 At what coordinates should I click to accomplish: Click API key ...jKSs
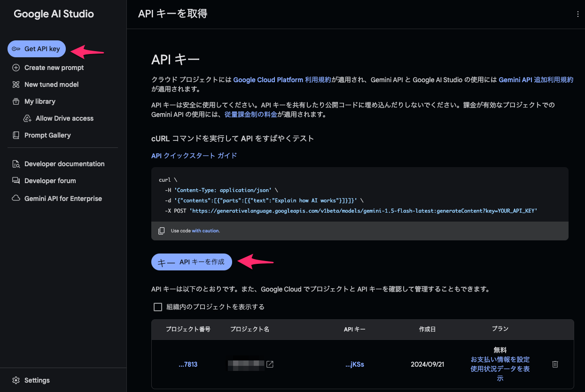point(355,364)
